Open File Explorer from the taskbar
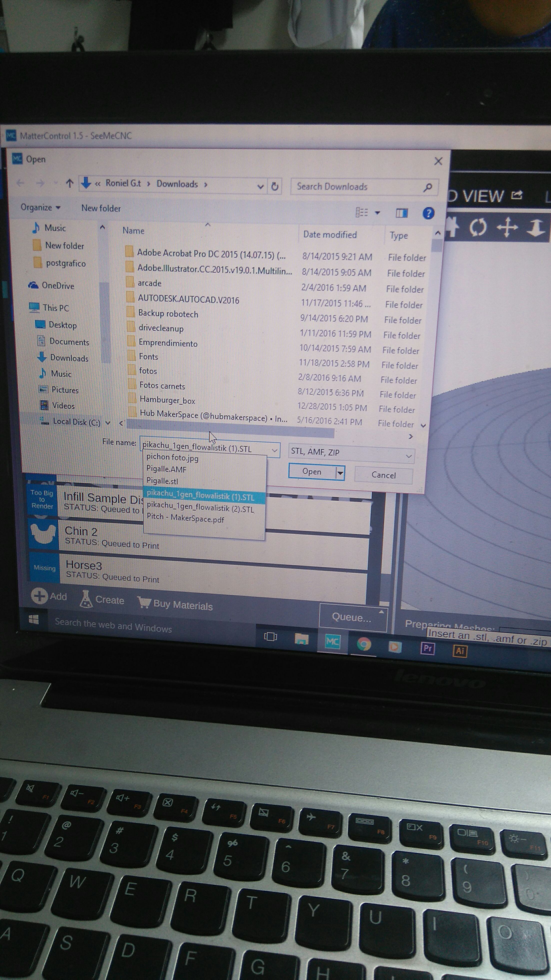 click(301, 639)
